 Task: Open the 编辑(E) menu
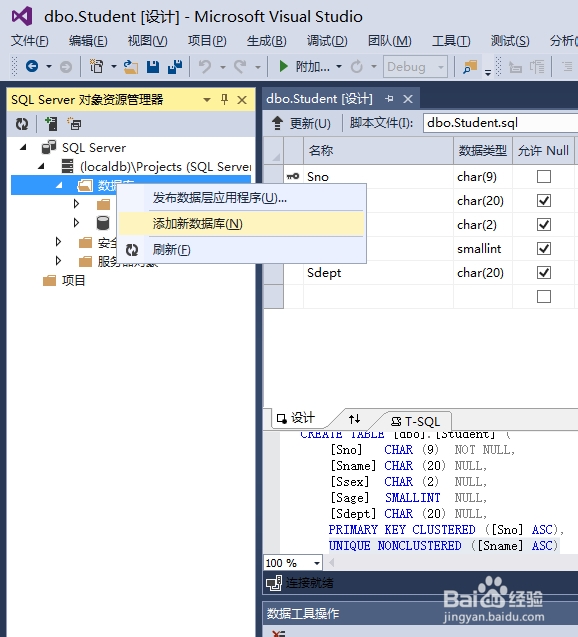(88, 41)
